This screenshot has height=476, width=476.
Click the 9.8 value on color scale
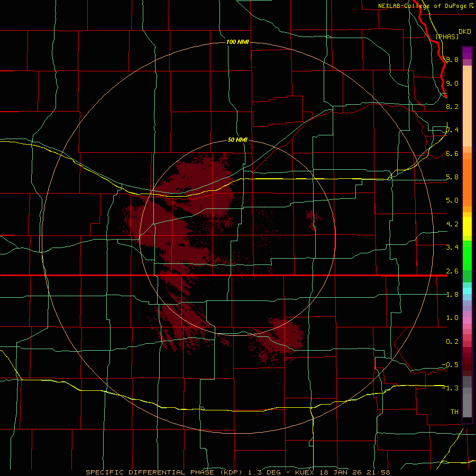tap(452, 59)
